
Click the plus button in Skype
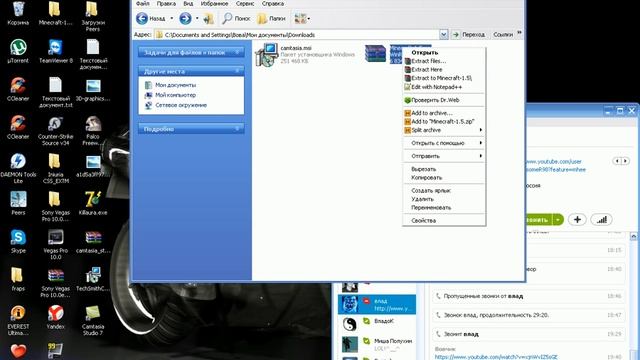click(x=577, y=220)
